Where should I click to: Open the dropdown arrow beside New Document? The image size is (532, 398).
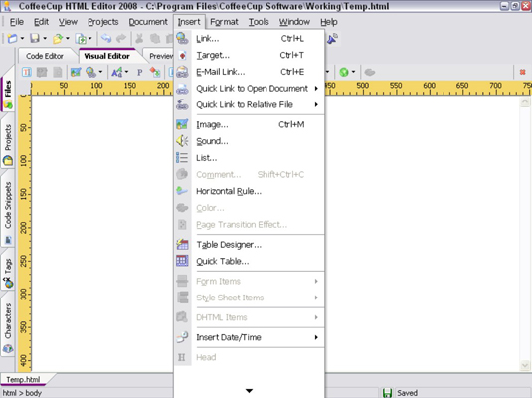pos(22,39)
